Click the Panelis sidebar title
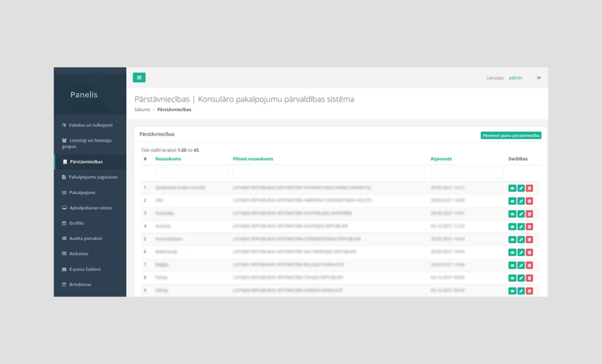 pyautogui.click(x=84, y=95)
